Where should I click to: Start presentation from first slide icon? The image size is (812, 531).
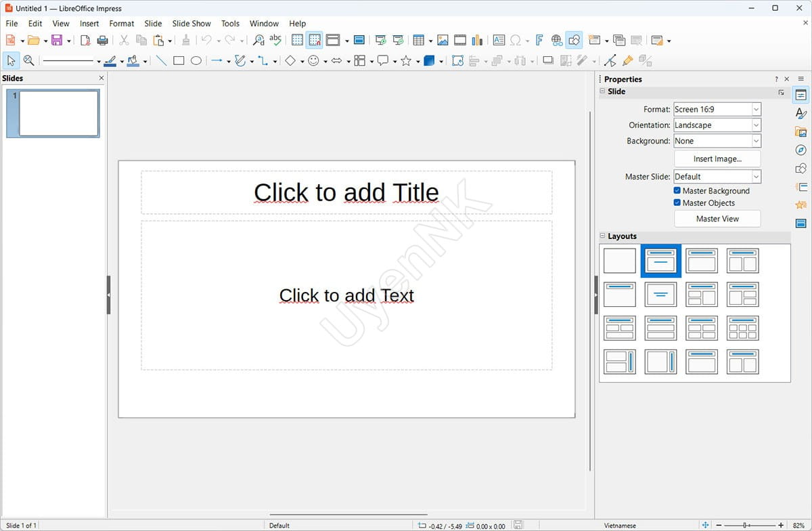pyautogui.click(x=381, y=41)
